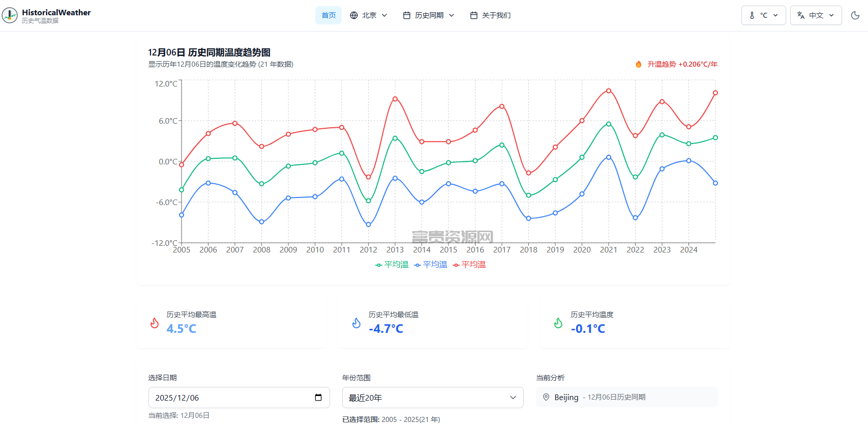Toggle the green 平均温 legend series

392,265
